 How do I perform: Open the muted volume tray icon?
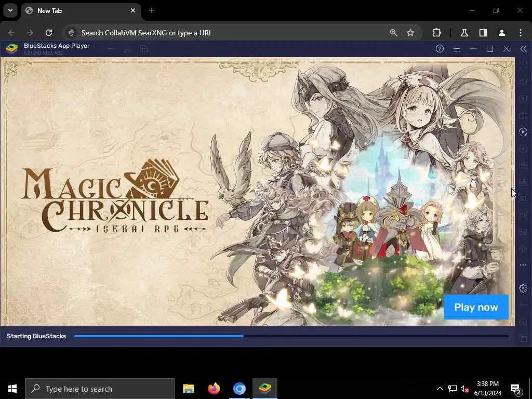click(464, 389)
